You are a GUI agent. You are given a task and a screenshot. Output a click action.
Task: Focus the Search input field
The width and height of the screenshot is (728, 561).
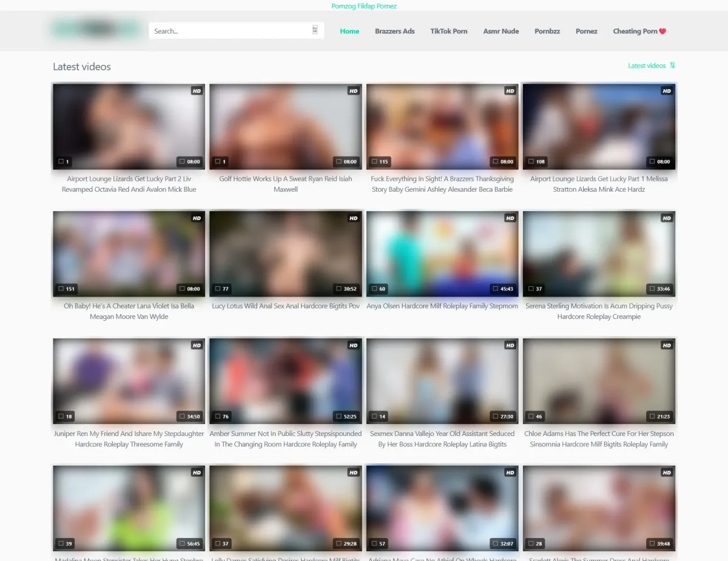231,31
